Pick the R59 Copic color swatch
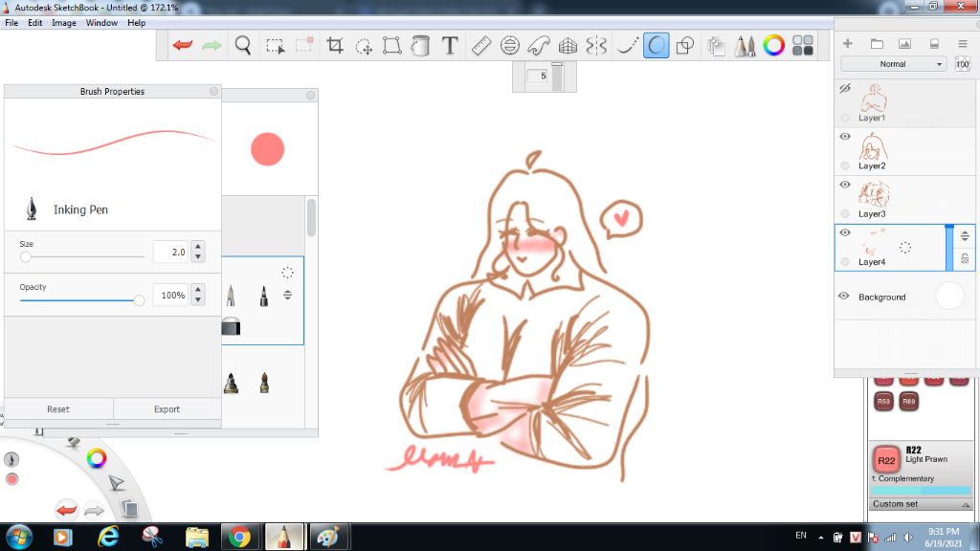This screenshot has height=551, width=980. [883, 402]
